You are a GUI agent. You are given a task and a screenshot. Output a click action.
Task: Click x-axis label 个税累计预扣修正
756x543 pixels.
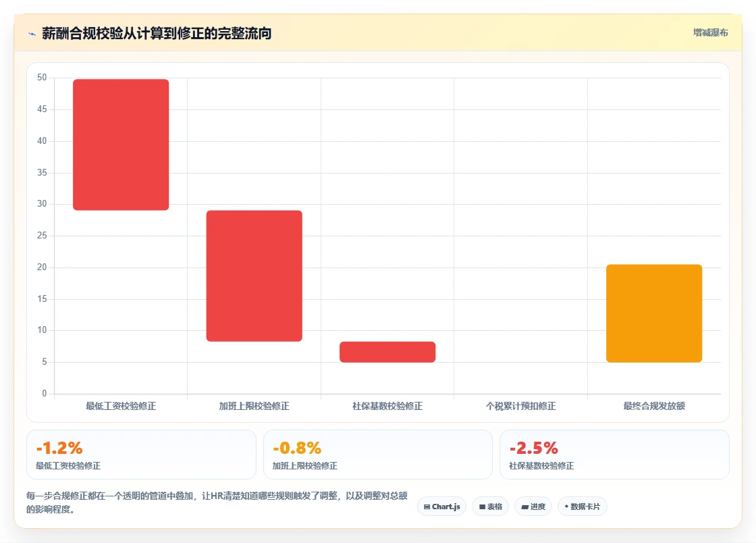[520, 406]
